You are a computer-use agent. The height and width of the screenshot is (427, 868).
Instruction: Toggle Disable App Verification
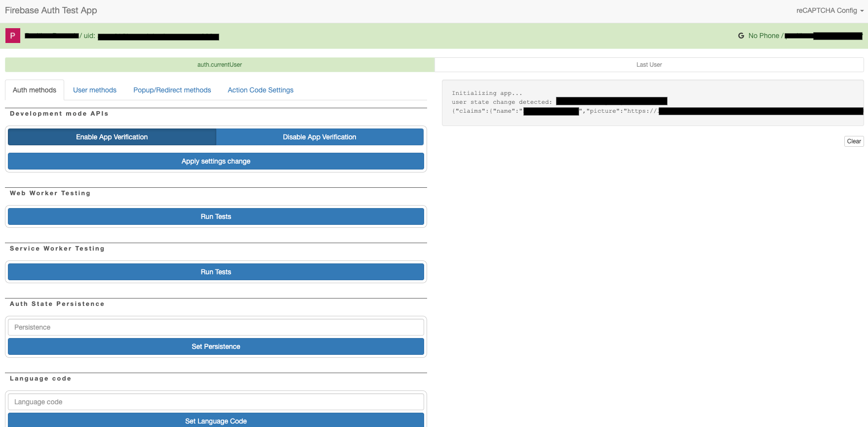pos(319,137)
